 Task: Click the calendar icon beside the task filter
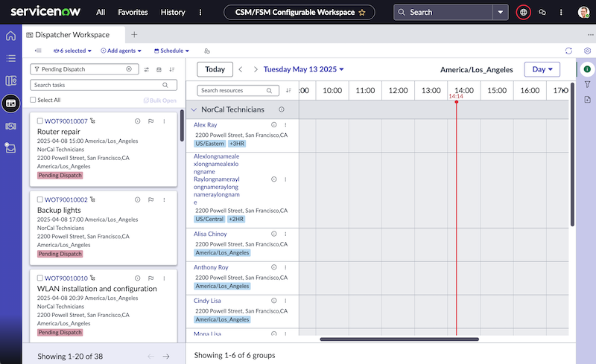[159, 69]
